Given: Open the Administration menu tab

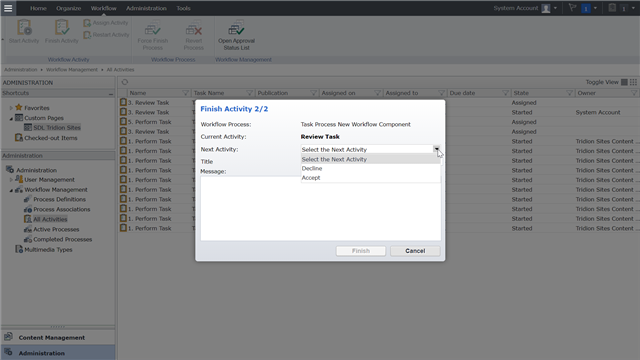Looking at the screenshot, I should pyautogui.click(x=146, y=8).
